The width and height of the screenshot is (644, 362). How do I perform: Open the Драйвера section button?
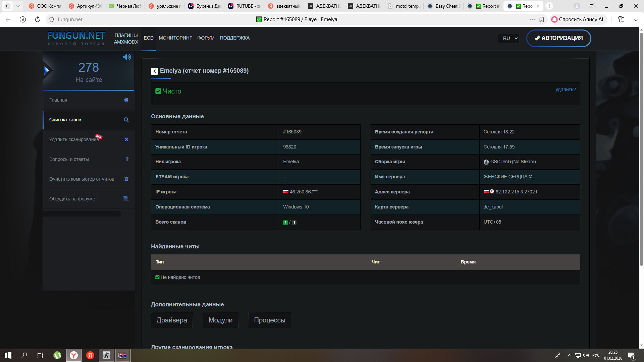(172, 320)
